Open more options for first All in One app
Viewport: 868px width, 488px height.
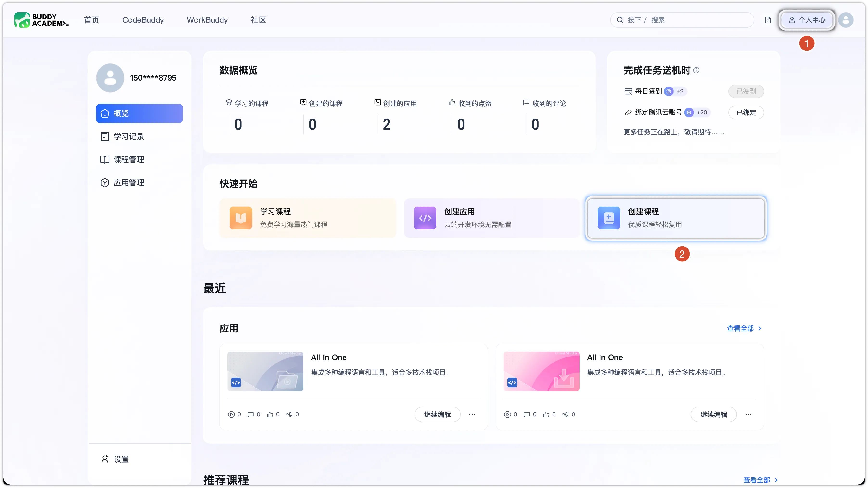coord(472,414)
